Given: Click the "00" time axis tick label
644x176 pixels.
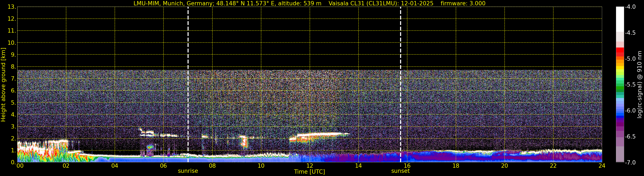Looking at the screenshot, I should pyautogui.click(x=20, y=166).
